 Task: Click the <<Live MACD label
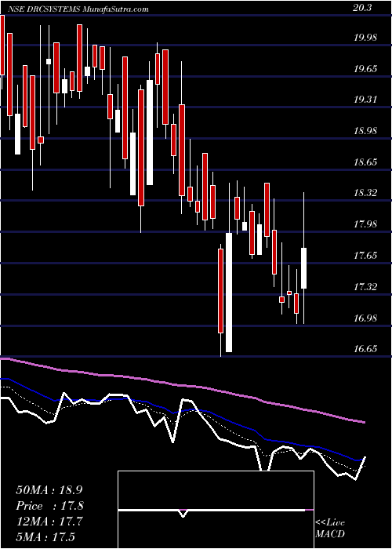tap(330, 529)
